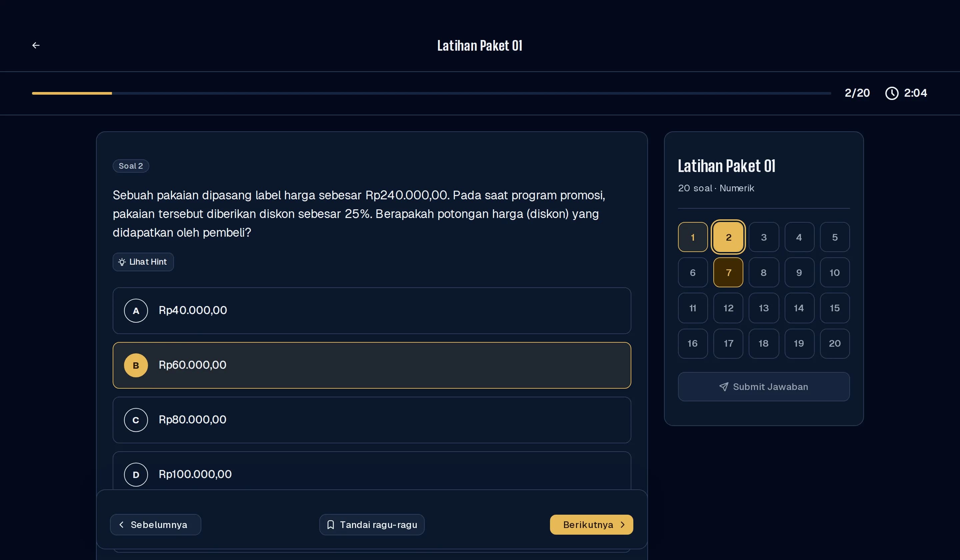960x560 pixels.
Task: Click the yellow progress bar
Action: [72, 93]
